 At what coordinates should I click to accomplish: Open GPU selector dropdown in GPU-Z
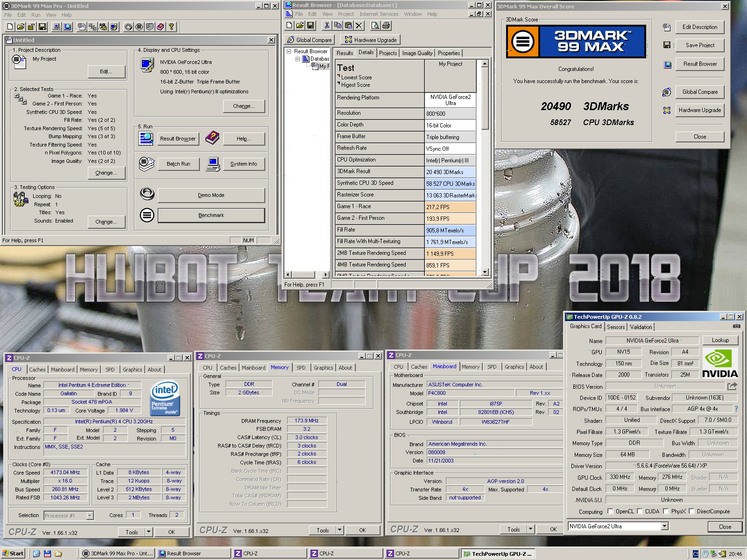click(x=665, y=526)
